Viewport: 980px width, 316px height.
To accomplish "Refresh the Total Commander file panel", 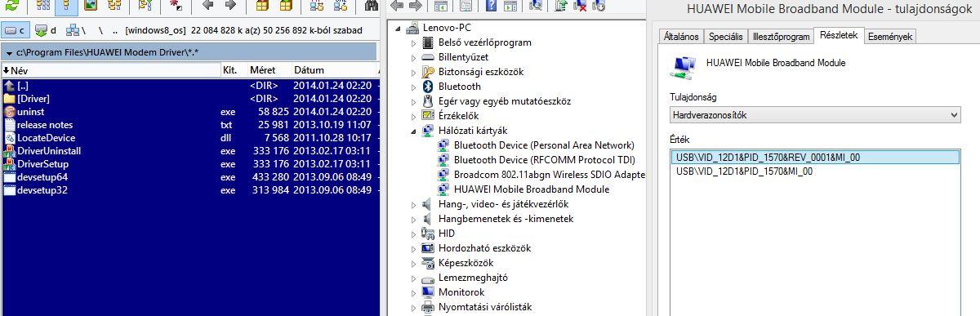I will pyautogui.click(x=11, y=6).
